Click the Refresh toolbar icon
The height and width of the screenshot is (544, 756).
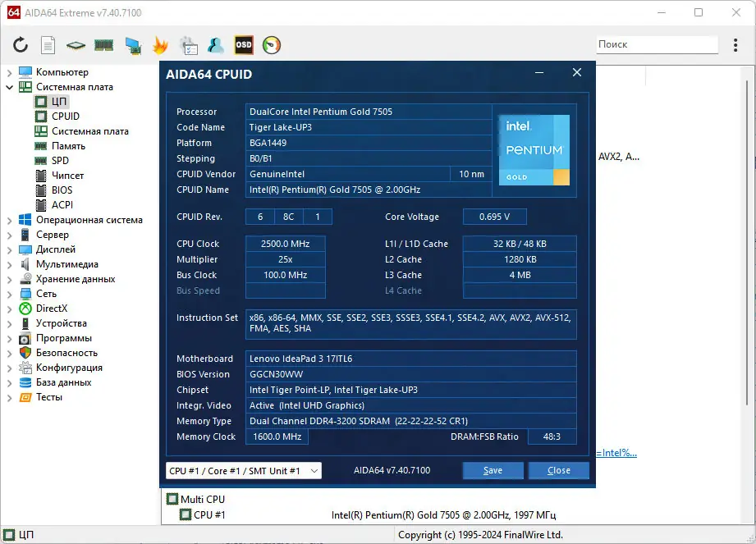21,45
